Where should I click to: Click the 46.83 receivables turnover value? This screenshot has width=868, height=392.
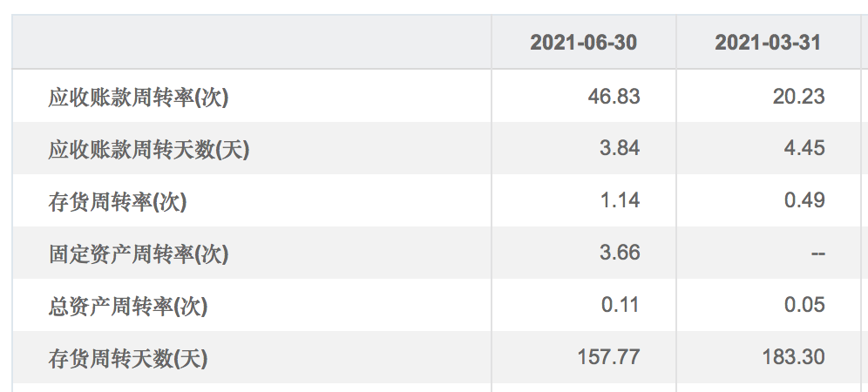[614, 97]
